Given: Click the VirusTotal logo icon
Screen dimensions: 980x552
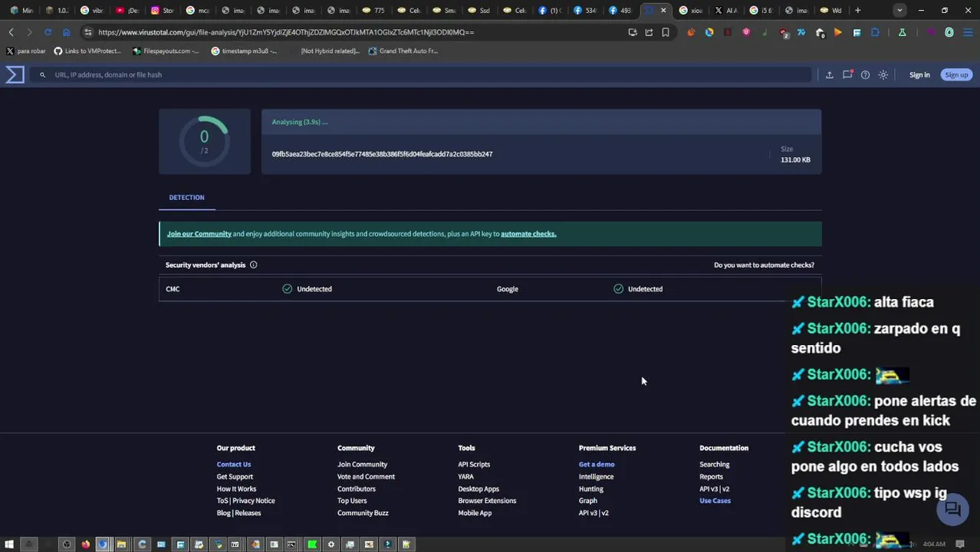Looking at the screenshot, I should coord(15,74).
